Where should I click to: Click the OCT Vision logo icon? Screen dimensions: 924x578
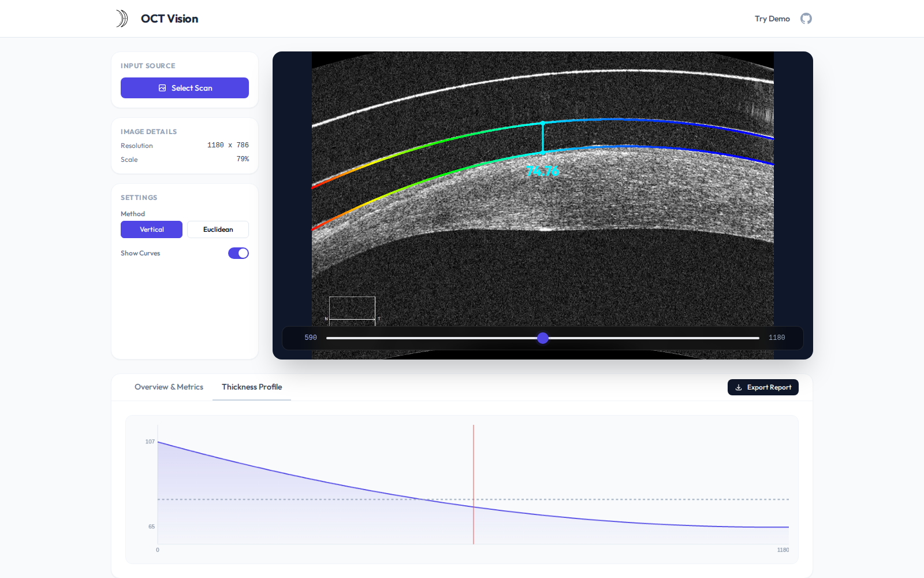[122, 18]
